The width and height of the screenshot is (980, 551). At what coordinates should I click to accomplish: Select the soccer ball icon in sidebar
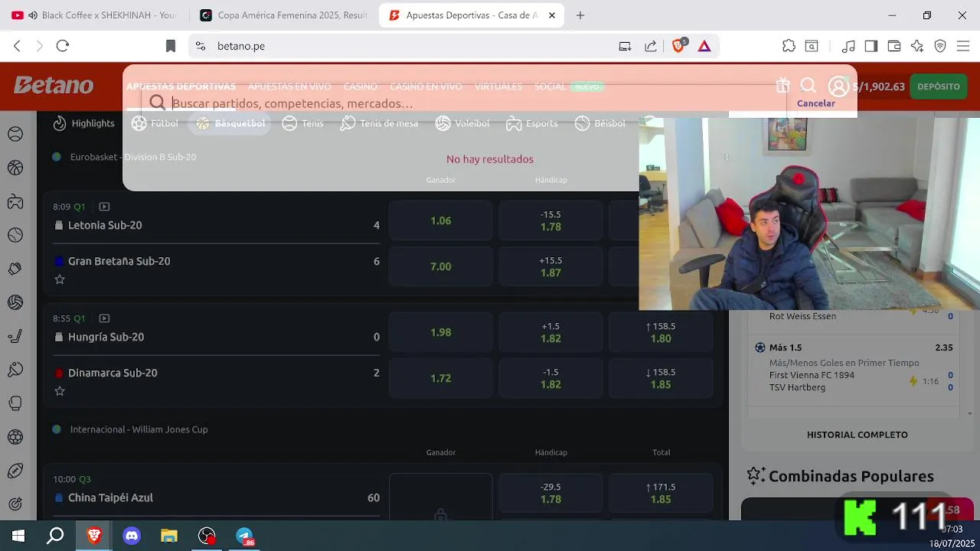tap(15, 437)
